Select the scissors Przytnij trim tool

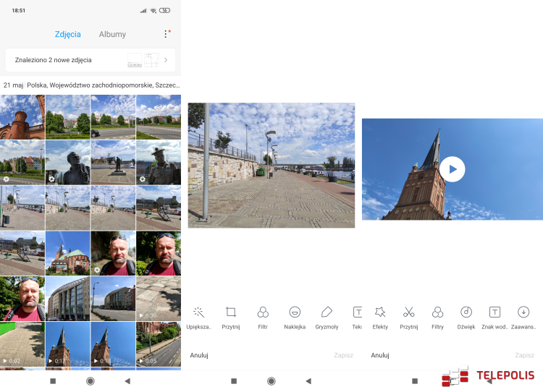pyautogui.click(x=409, y=316)
